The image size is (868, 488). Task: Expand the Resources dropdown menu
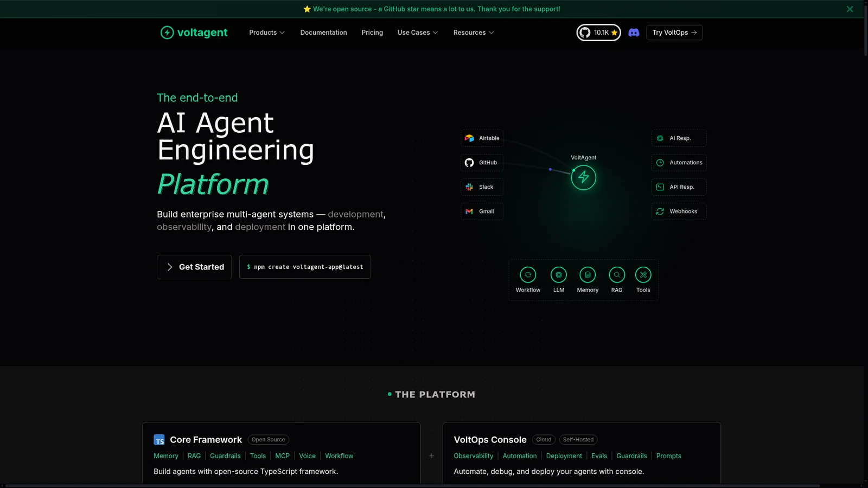coord(474,33)
